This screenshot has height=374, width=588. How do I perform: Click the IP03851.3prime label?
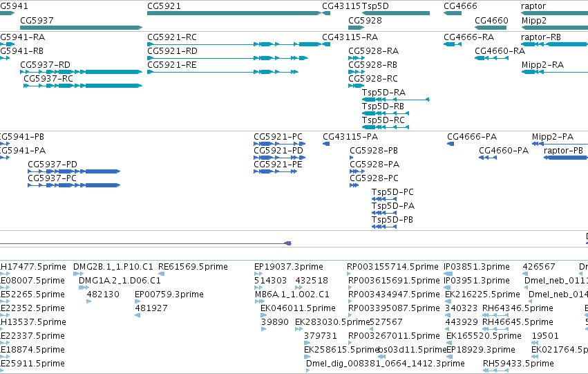pyautogui.click(x=477, y=267)
